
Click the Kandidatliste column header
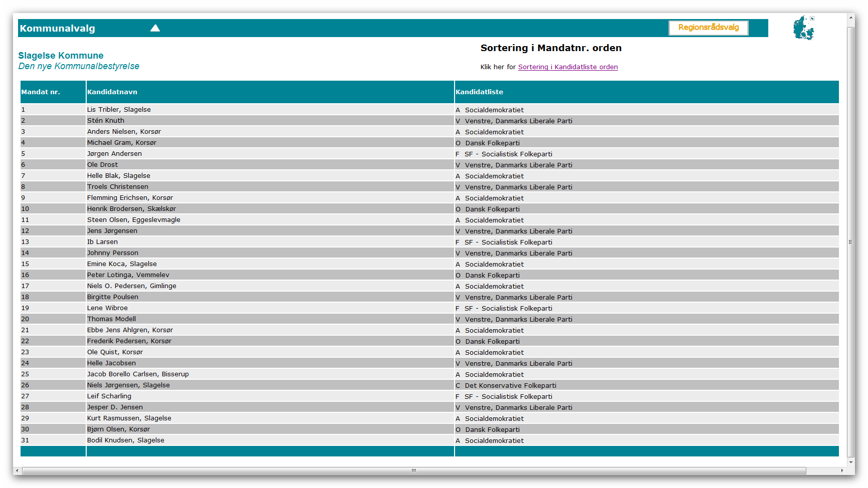coord(479,92)
